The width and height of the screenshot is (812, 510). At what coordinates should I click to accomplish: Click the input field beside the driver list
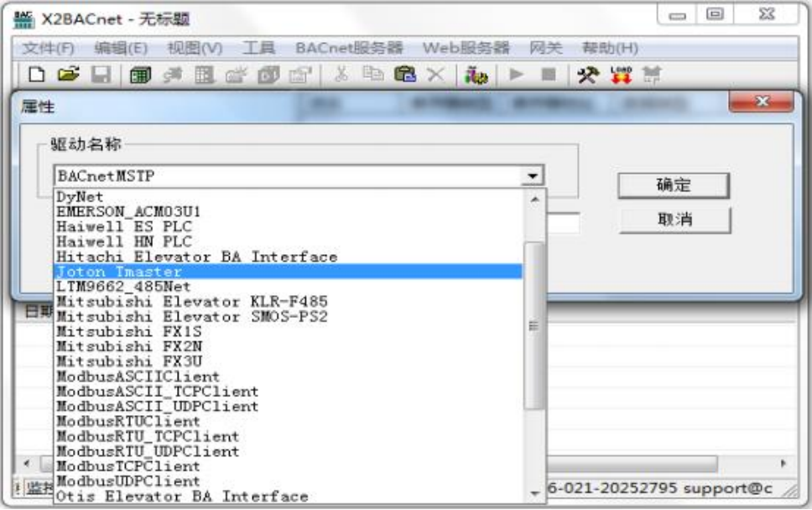tap(563, 224)
